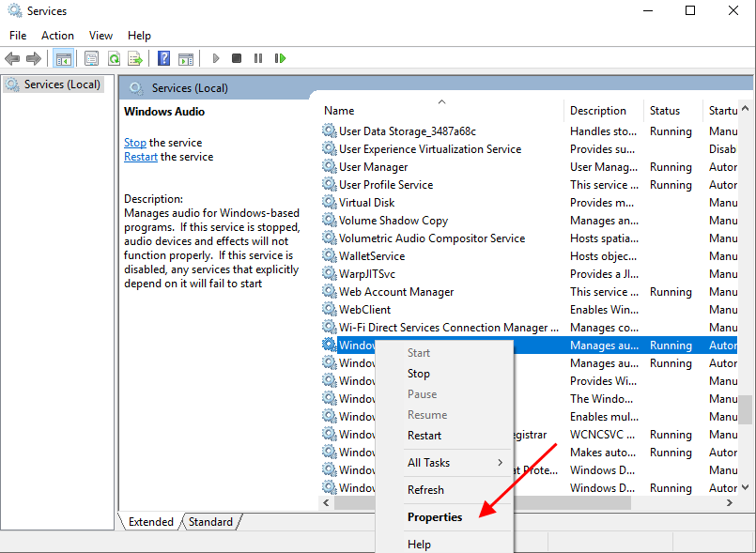This screenshot has height=553, width=756.
Task: Open the View menu
Action: click(100, 36)
